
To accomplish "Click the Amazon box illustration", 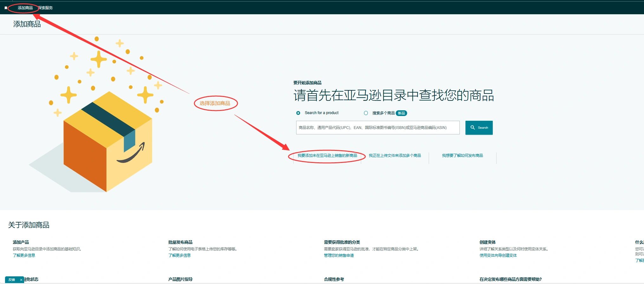I will coord(108,142).
